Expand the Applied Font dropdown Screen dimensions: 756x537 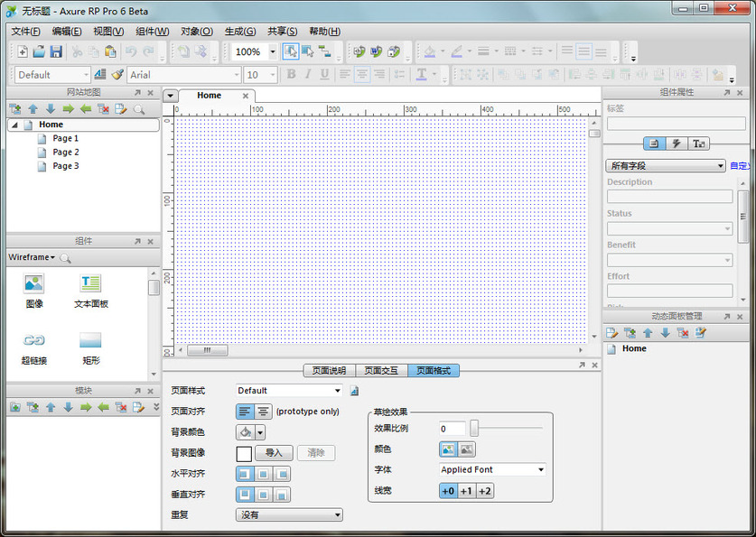click(x=541, y=469)
